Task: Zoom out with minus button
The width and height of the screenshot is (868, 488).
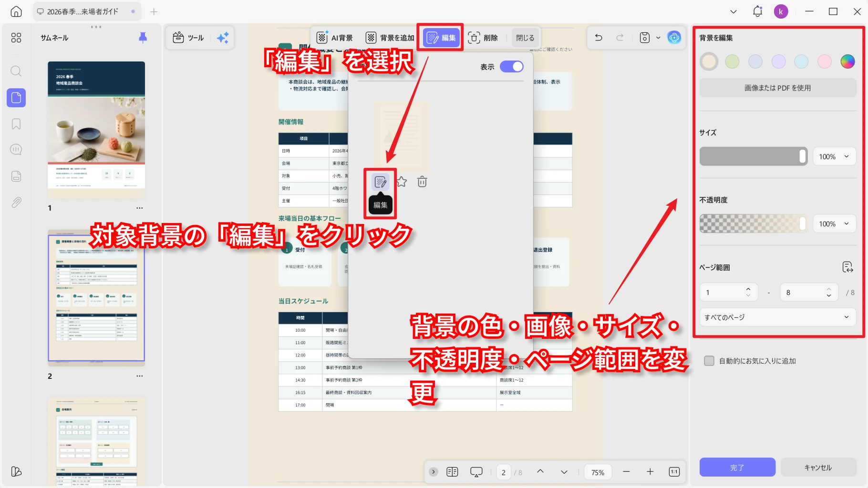Action: pos(626,472)
